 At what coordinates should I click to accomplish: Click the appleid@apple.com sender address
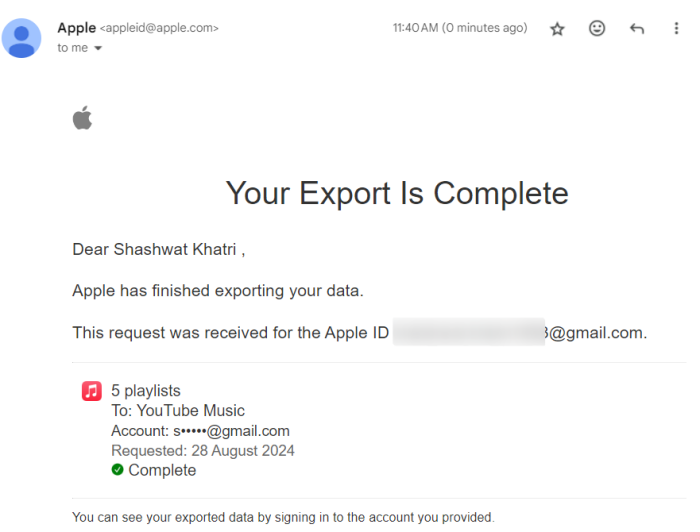coord(159,29)
